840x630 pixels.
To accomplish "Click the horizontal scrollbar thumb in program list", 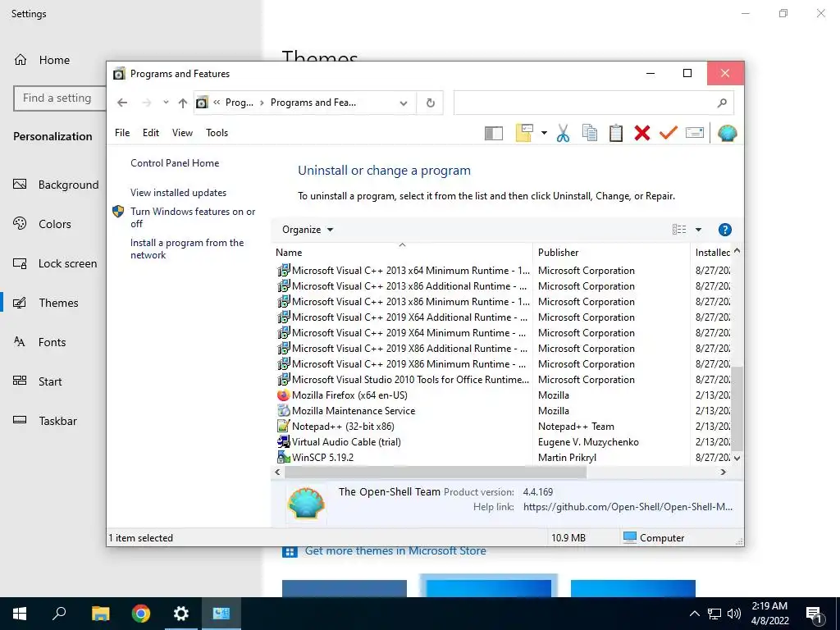I will pyautogui.click(x=436, y=472).
